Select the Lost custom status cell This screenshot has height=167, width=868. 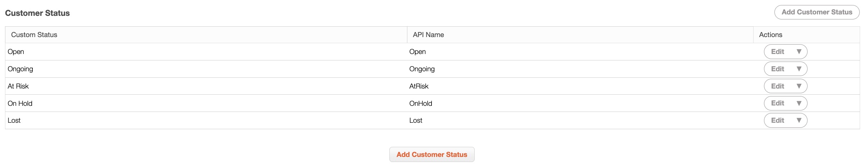point(14,121)
